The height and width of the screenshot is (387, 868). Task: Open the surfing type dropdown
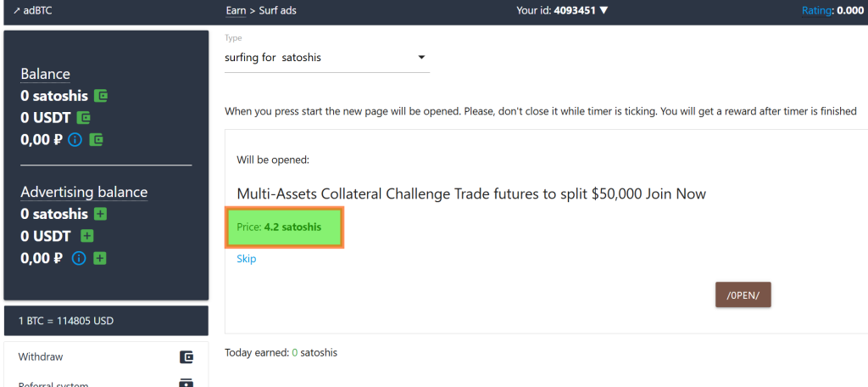[326, 58]
